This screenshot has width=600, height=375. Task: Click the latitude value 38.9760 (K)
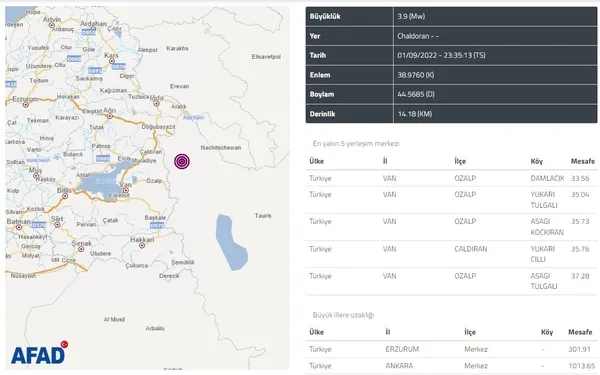point(416,75)
